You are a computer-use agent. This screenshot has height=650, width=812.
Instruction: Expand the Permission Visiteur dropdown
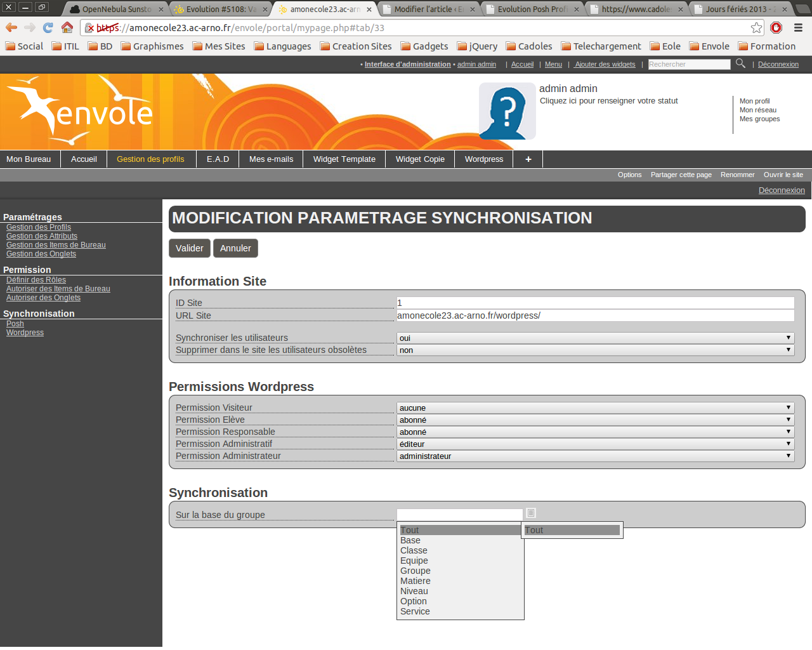click(x=595, y=408)
